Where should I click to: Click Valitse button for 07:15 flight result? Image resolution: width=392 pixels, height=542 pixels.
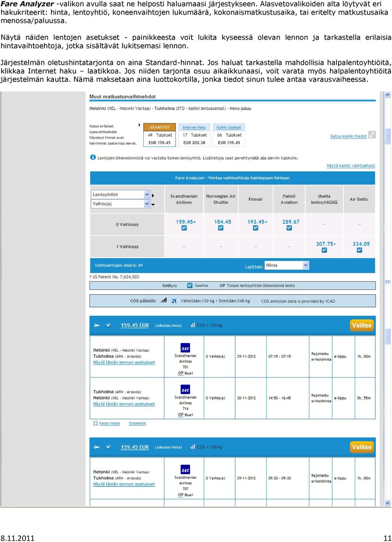[362, 326]
